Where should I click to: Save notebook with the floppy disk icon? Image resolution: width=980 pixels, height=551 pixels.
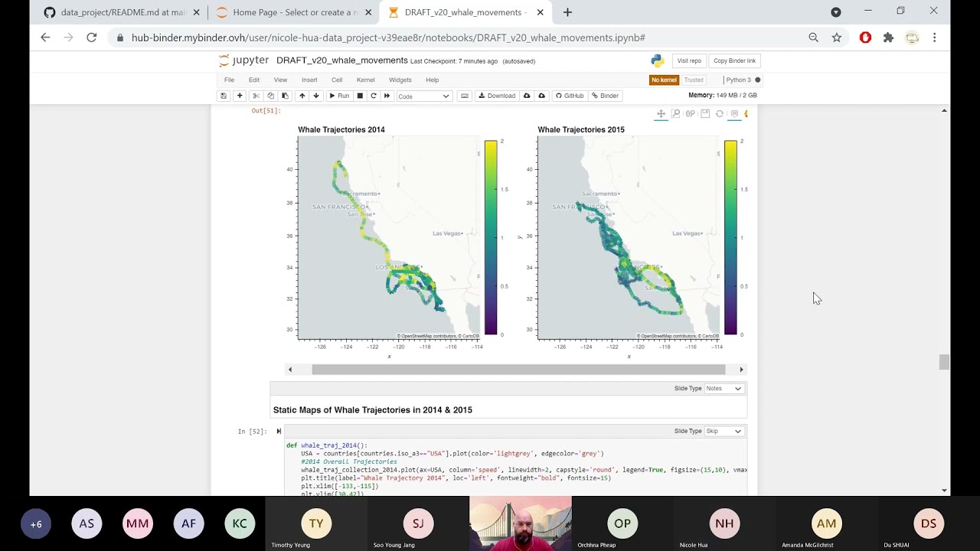(224, 96)
